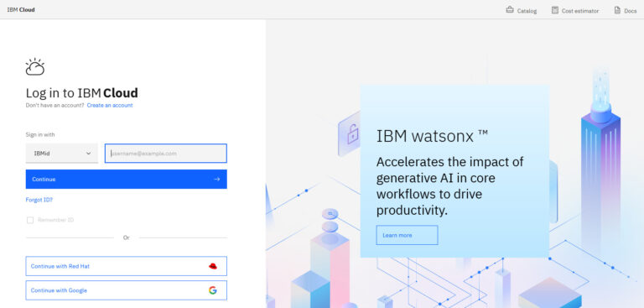
Task: Choose Continue with Red Hat
Action: click(126, 266)
